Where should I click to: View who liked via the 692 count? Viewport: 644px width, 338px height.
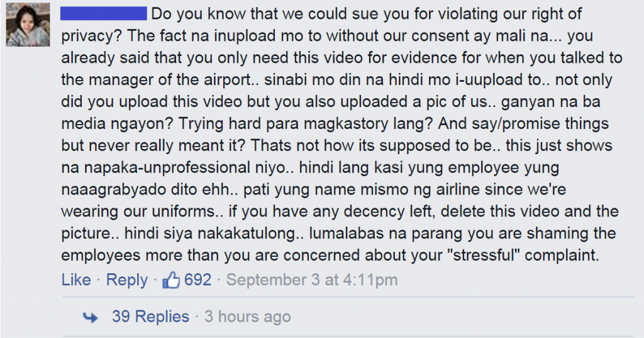[x=197, y=280]
